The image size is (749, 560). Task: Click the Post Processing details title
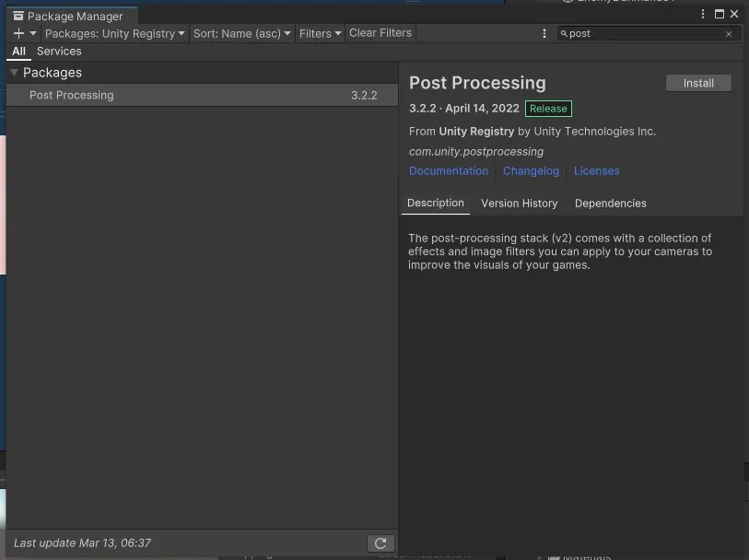[x=477, y=83]
